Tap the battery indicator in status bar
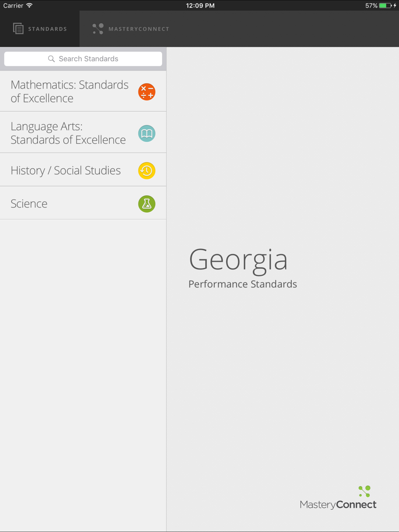This screenshot has width=399, height=532. point(385,6)
